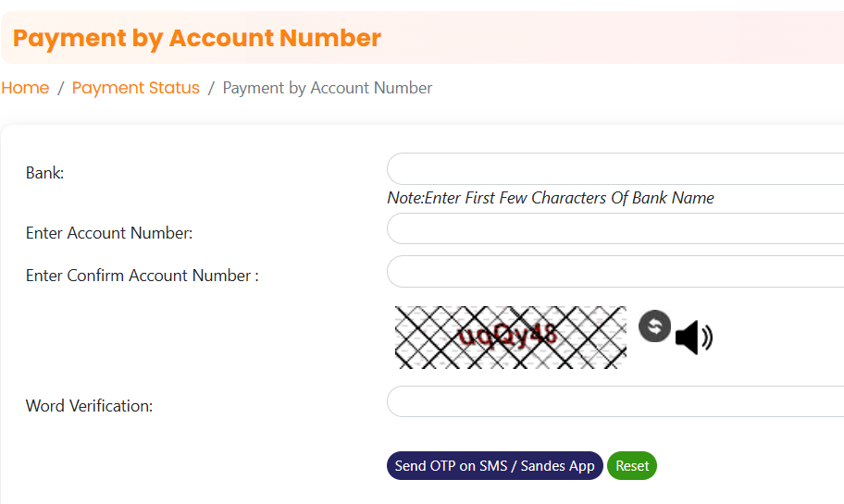Image resolution: width=844 pixels, height=504 pixels.
Task: Hit the green Reset button
Action: tap(632, 466)
